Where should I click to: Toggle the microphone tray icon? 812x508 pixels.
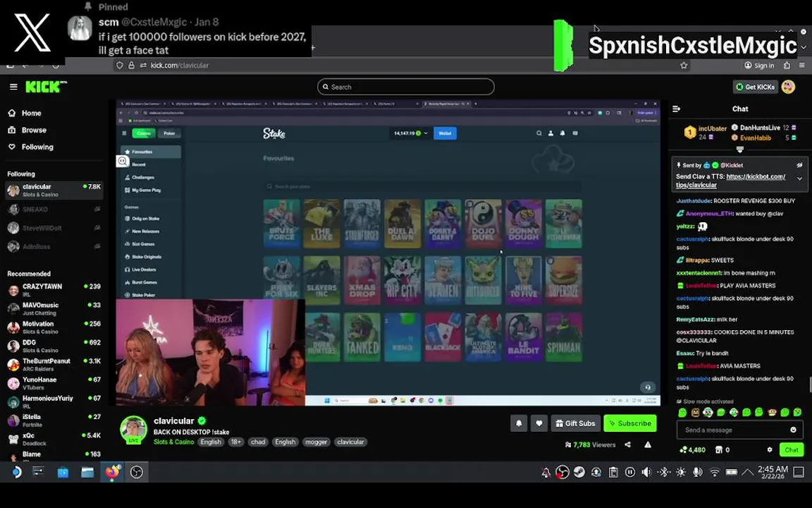click(x=698, y=472)
